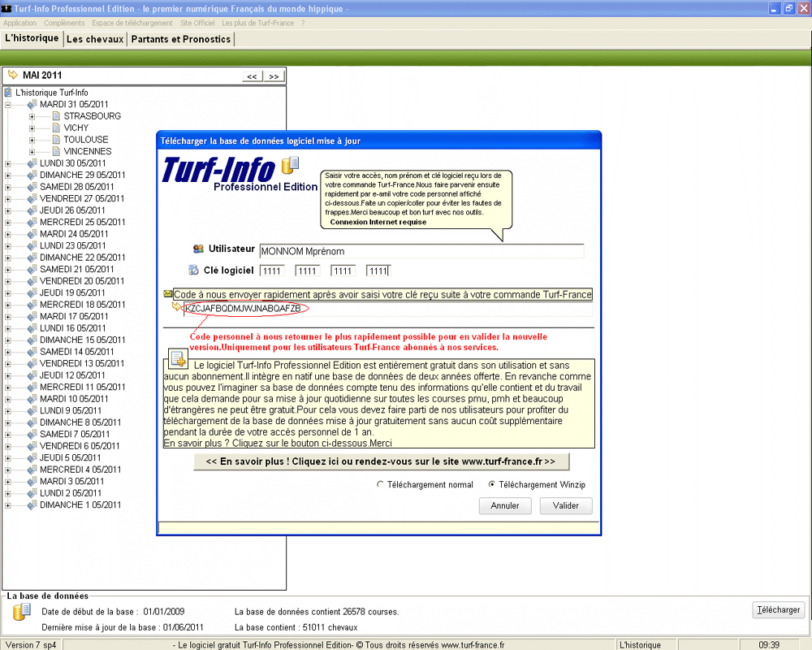The height and width of the screenshot is (650, 812).
Task: Expand the STRASBOURG node
Action: pyautogui.click(x=32, y=117)
